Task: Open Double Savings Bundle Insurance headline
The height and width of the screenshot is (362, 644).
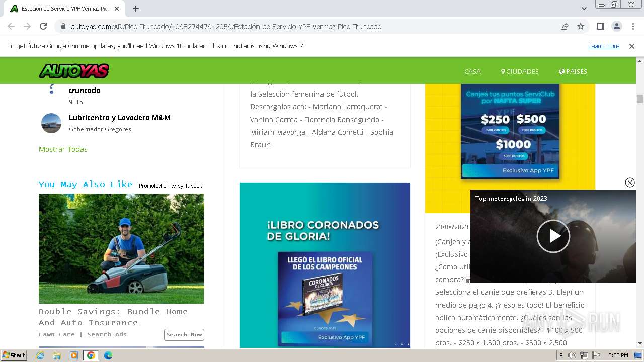Action: pos(113,317)
